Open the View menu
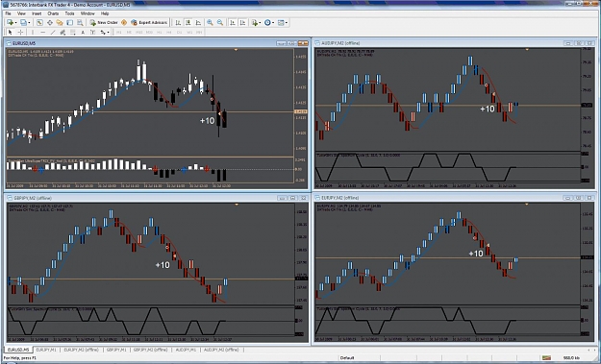The height and width of the screenshot is (364, 601). pos(21,13)
